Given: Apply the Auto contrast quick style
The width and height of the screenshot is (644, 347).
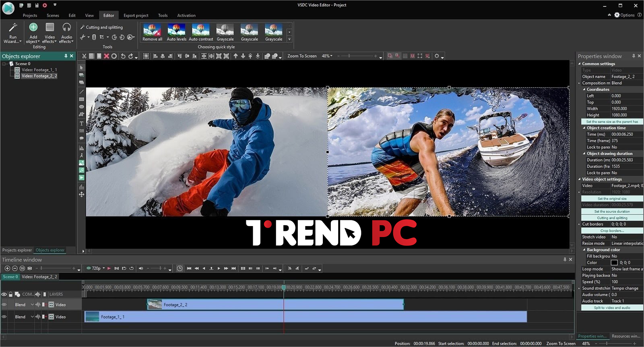Looking at the screenshot, I should coord(201,32).
